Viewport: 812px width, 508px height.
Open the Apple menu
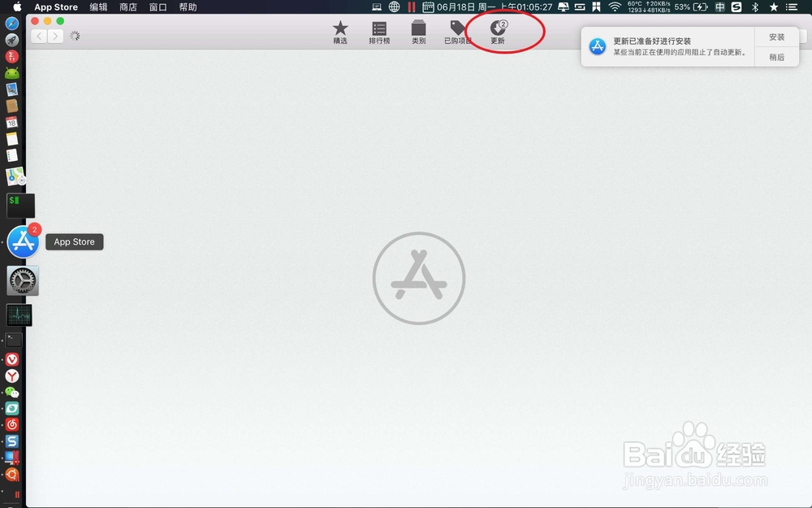[x=17, y=7]
